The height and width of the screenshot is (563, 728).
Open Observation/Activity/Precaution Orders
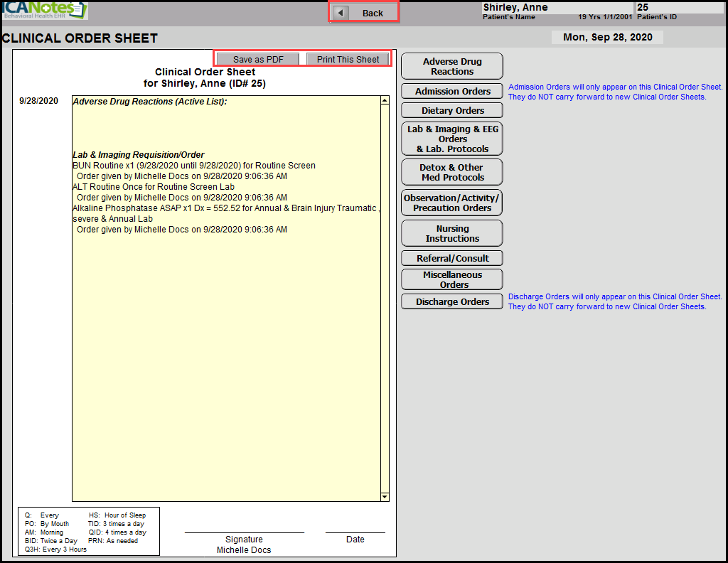[x=451, y=203]
